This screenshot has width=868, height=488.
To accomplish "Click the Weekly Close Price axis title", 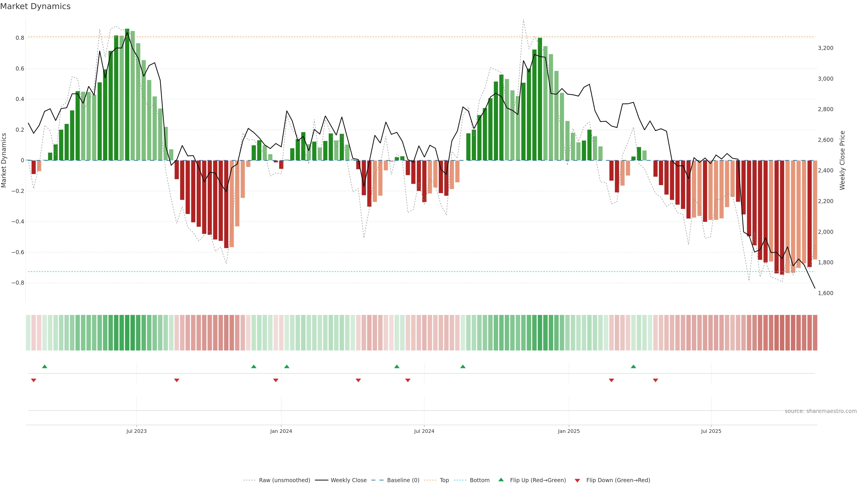I will point(842,160).
